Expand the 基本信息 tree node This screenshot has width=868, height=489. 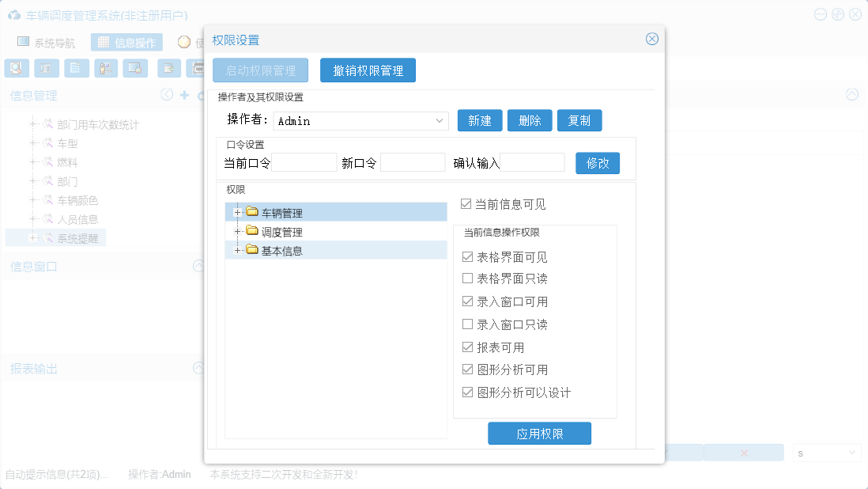(x=237, y=250)
